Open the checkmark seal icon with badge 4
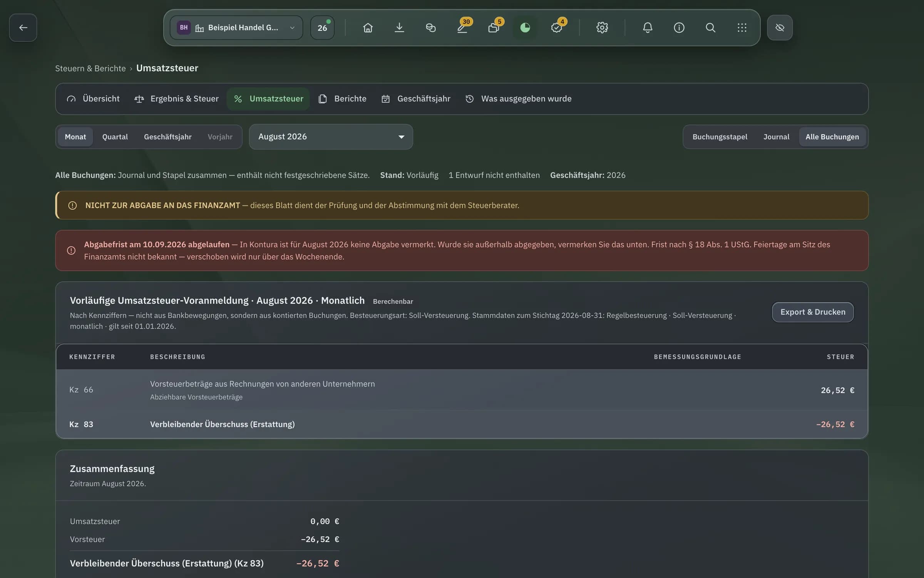This screenshot has width=924, height=578. 556,27
